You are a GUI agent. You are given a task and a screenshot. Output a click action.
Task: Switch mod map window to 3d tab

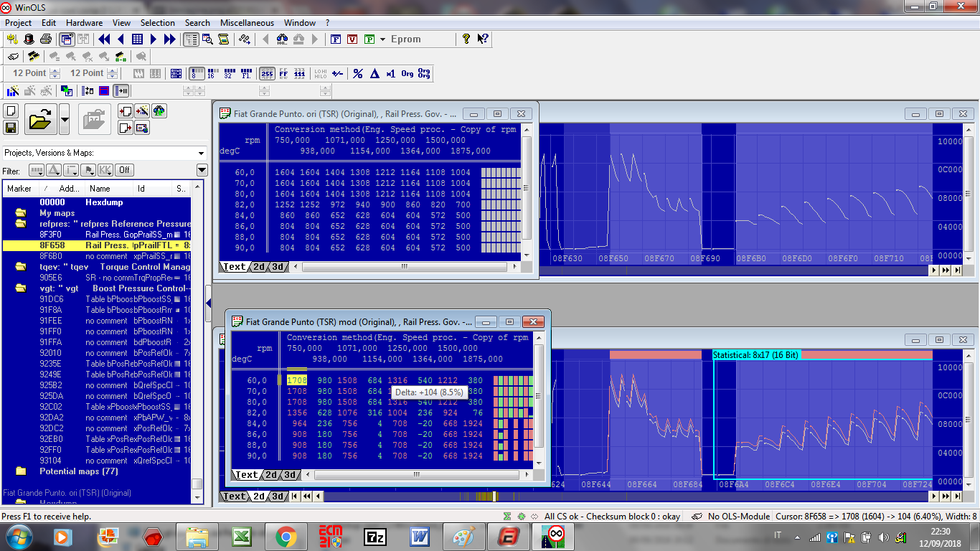point(290,474)
